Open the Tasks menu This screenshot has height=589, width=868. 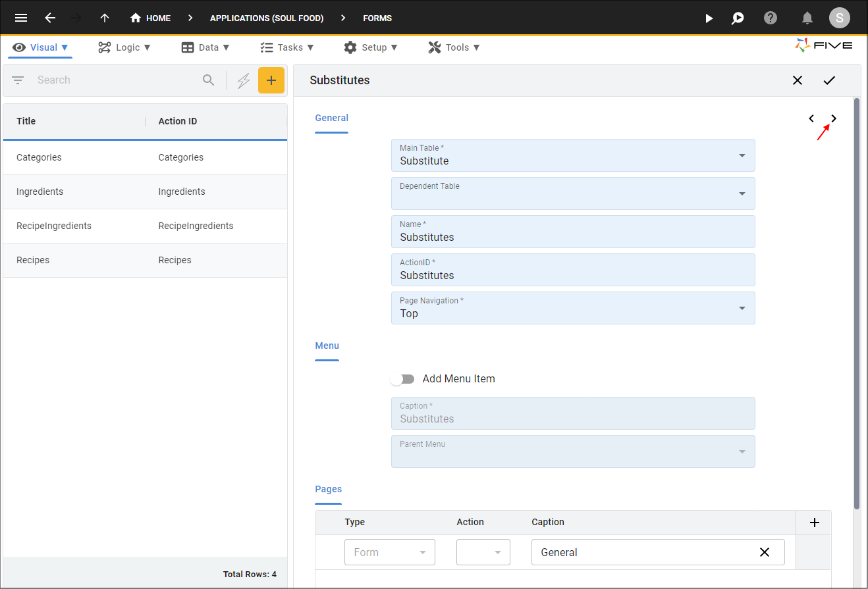[x=287, y=47]
